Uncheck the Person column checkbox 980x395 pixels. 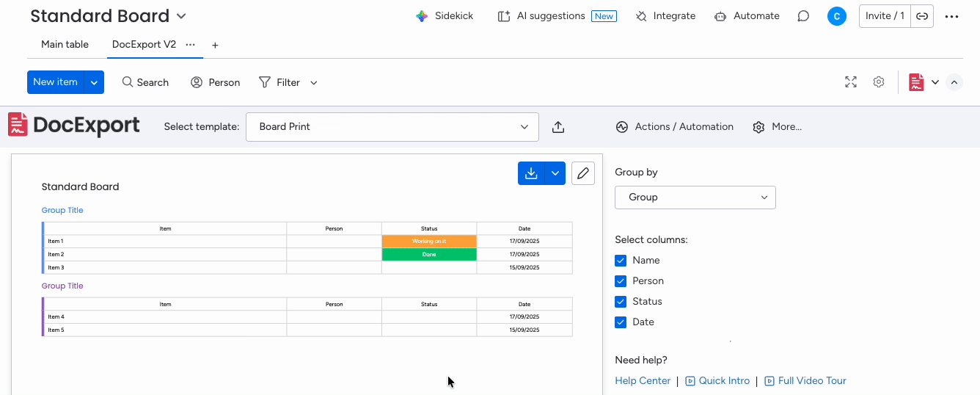click(621, 281)
